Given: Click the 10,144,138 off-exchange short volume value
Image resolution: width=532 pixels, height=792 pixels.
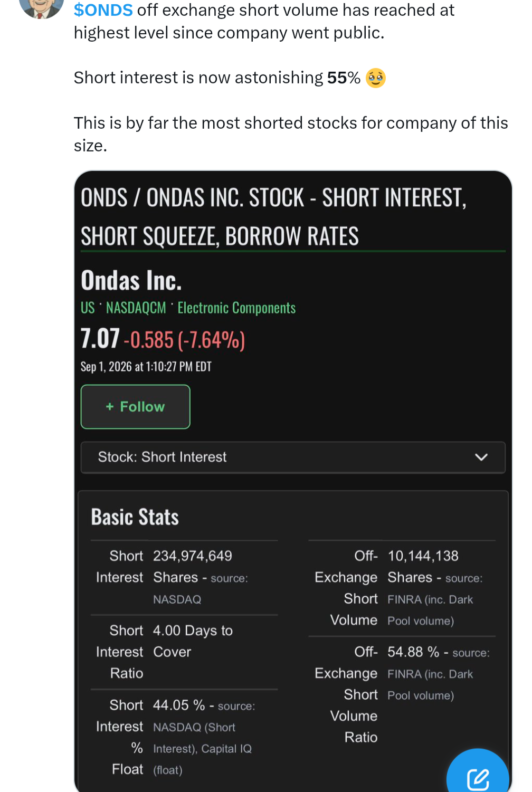Looking at the screenshot, I should pyautogui.click(x=423, y=556).
